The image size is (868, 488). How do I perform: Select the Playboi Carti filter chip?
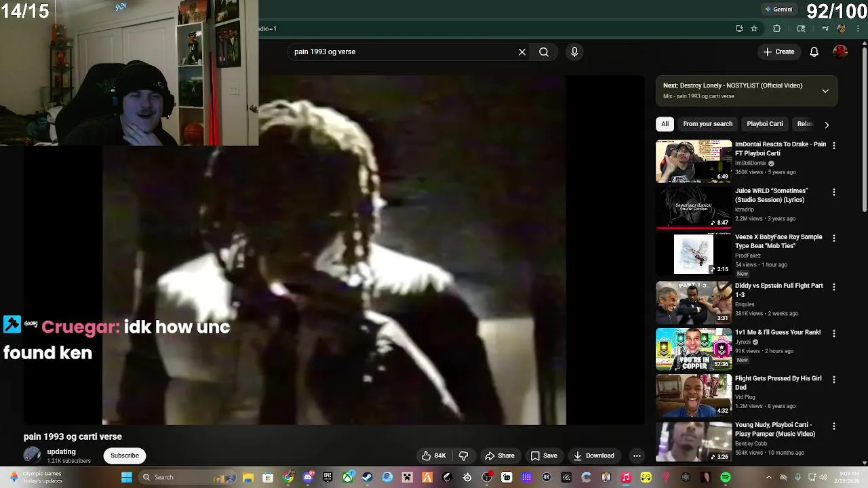[x=764, y=124]
